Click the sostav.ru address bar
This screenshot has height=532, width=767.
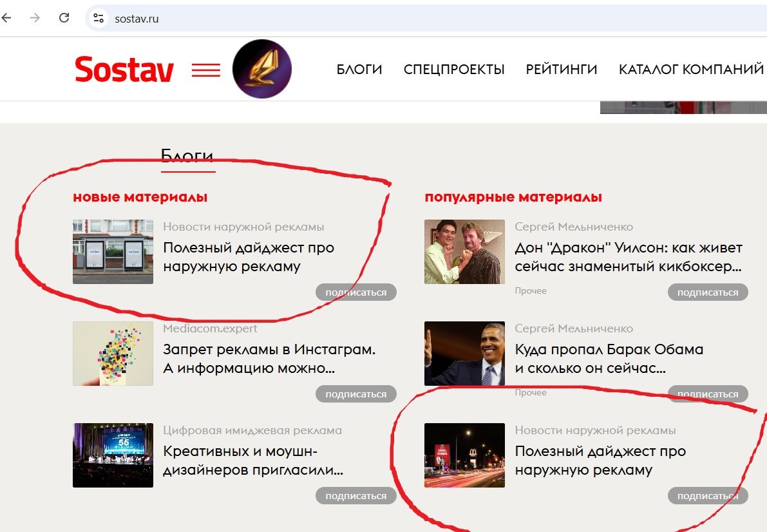coord(426,19)
